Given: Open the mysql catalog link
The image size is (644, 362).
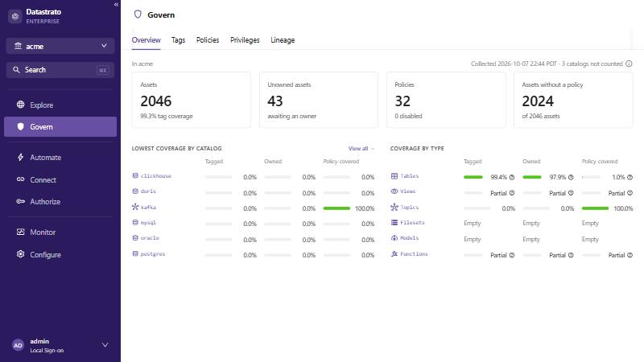Looking at the screenshot, I should (x=148, y=223).
